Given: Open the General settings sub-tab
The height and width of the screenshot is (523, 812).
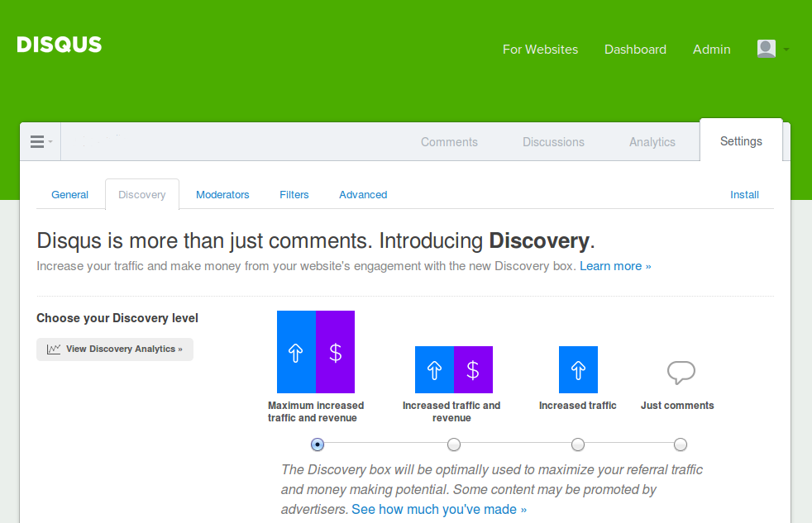Looking at the screenshot, I should [70, 194].
